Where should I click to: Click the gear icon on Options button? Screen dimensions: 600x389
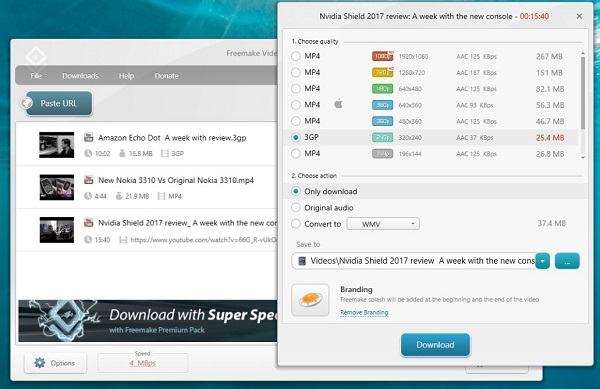[x=39, y=363]
